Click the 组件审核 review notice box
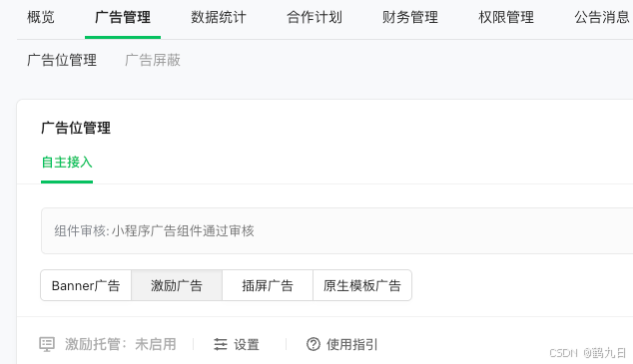Viewport: 633px width, 364px height. click(x=336, y=231)
